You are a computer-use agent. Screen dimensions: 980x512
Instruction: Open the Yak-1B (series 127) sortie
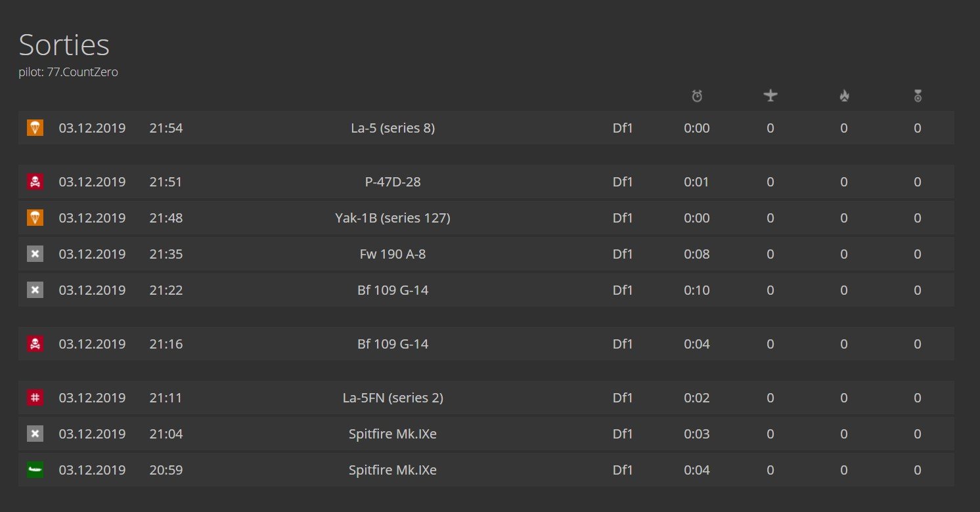click(393, 218)
